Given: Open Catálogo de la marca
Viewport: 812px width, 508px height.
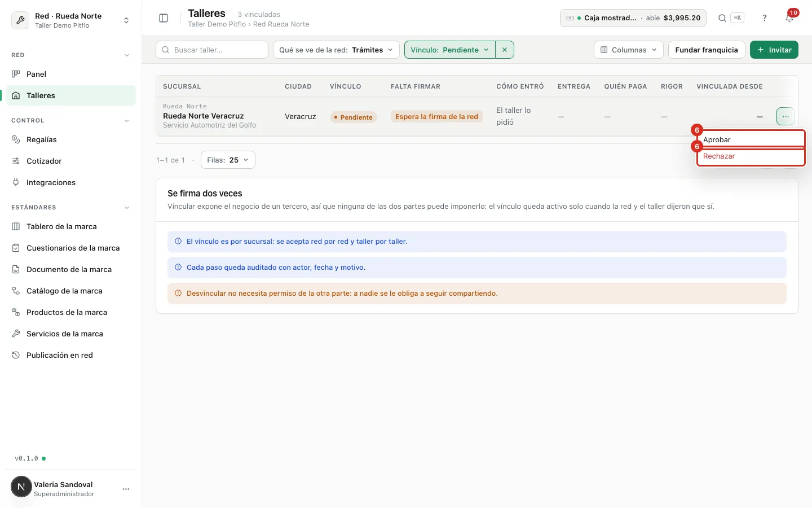Looking at the screenshot, I should click(70, 291).
